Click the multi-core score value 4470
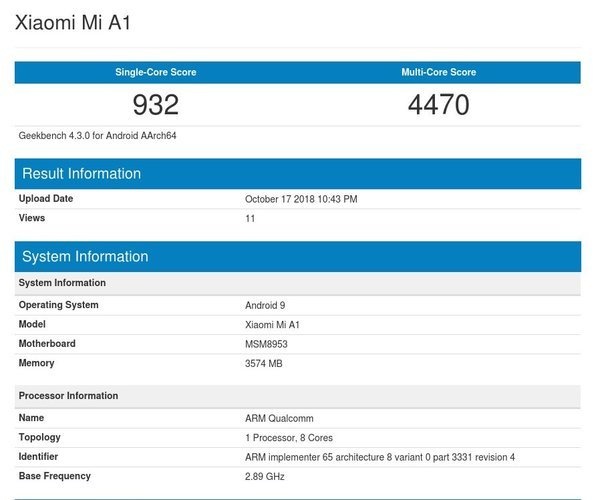The height and width of the screenshot is (500, 600). 439,105
